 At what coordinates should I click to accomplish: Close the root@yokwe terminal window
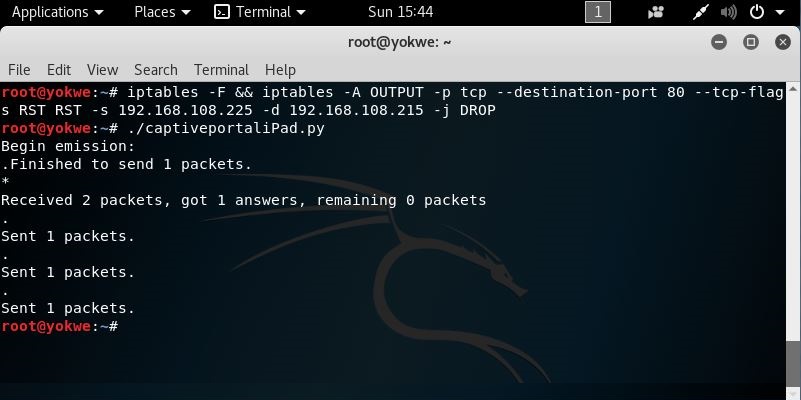[x=783, y=42]
